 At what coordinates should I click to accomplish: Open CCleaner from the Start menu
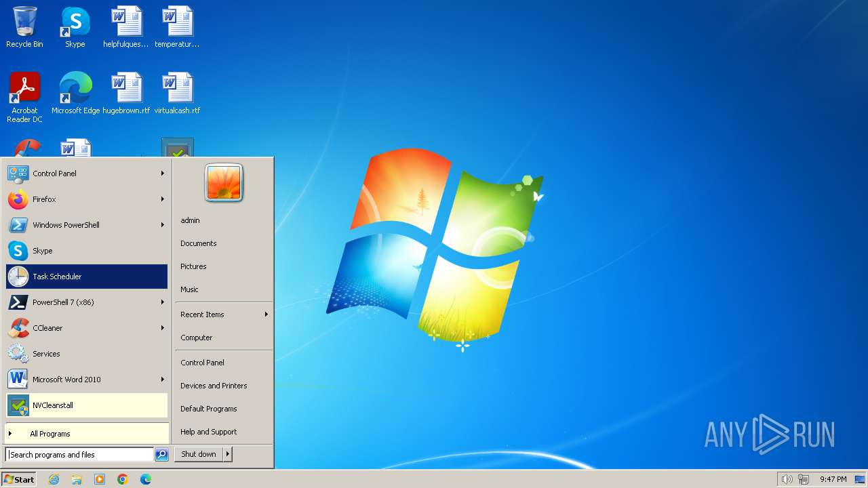(87, 328)
